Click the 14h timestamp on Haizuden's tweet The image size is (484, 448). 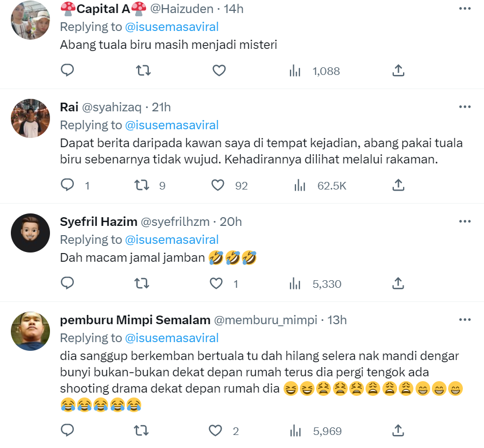234,9
